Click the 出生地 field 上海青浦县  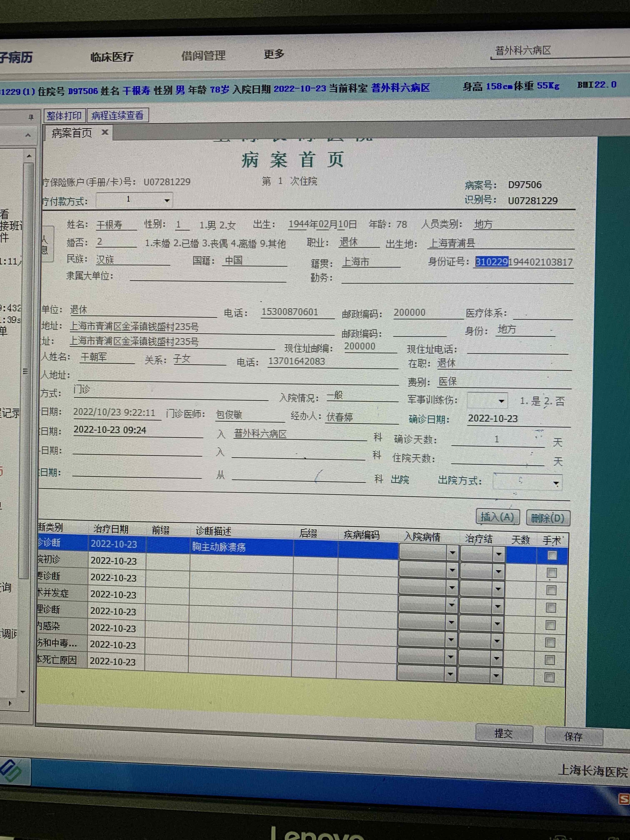click(501, 243)
